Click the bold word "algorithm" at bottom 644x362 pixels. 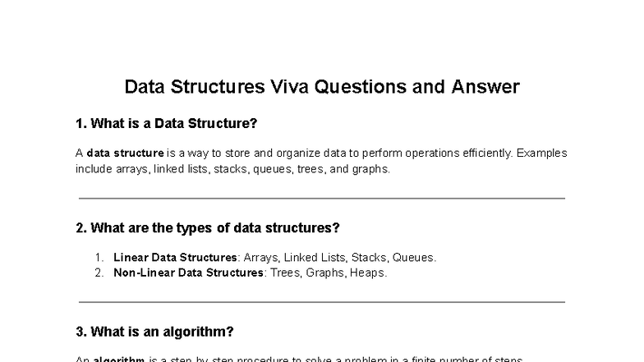click(119, 360)
